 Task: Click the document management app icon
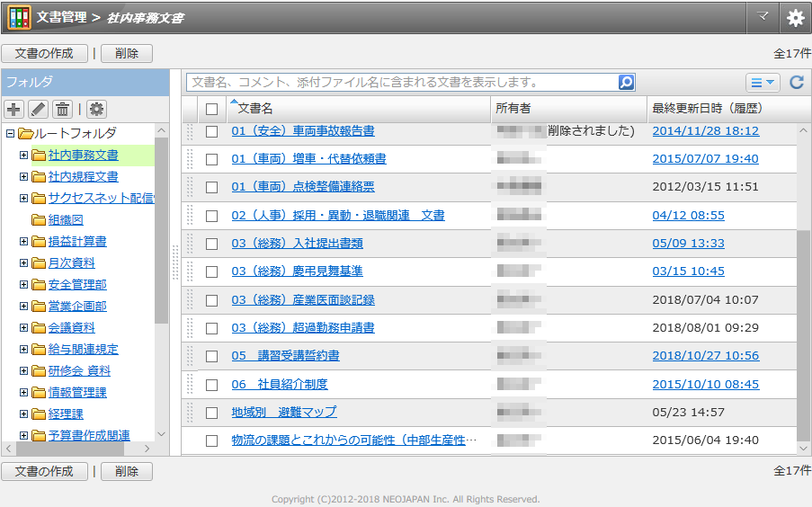pyautogui.click(x=19, y=18)
